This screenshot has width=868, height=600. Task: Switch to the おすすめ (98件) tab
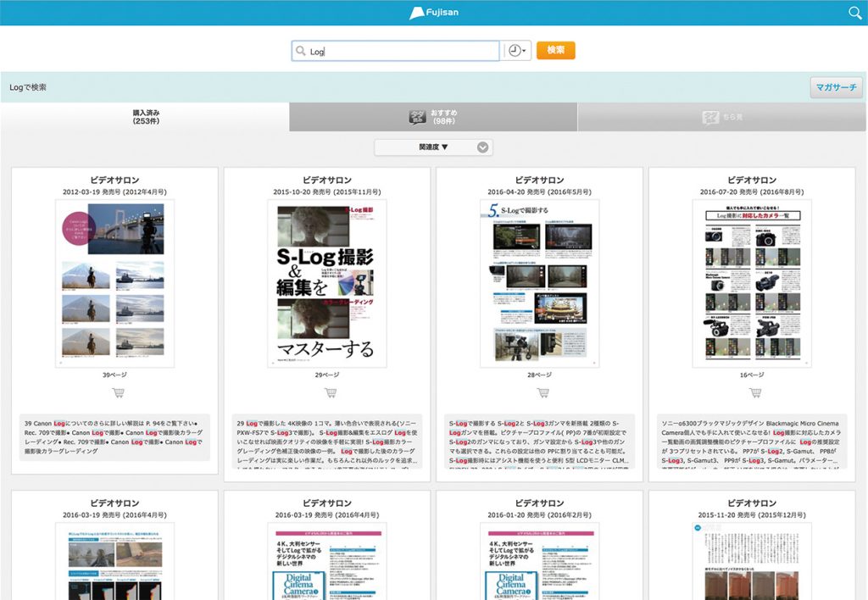pos(433,117)
